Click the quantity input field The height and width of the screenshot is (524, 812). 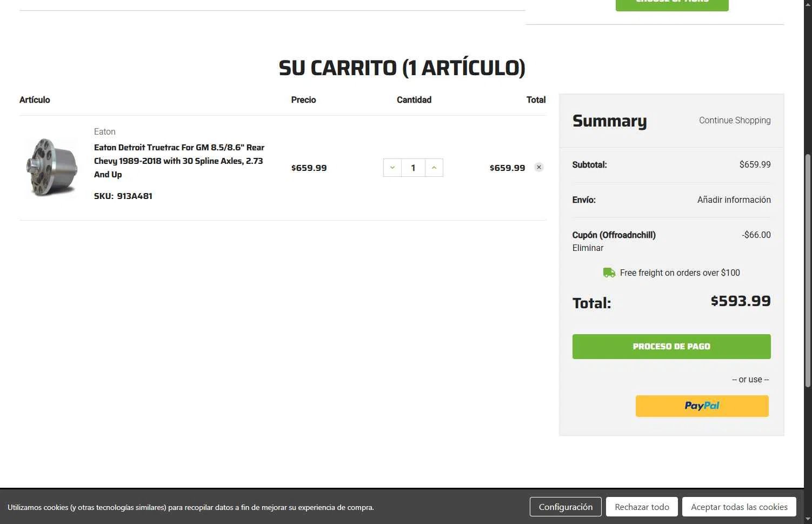(x=414, y=168)
